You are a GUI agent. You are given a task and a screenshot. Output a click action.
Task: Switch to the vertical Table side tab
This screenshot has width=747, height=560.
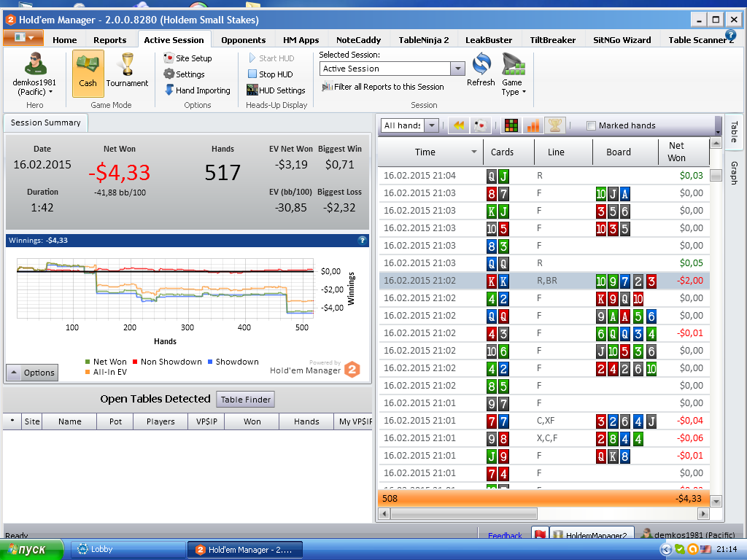[734, 131]
